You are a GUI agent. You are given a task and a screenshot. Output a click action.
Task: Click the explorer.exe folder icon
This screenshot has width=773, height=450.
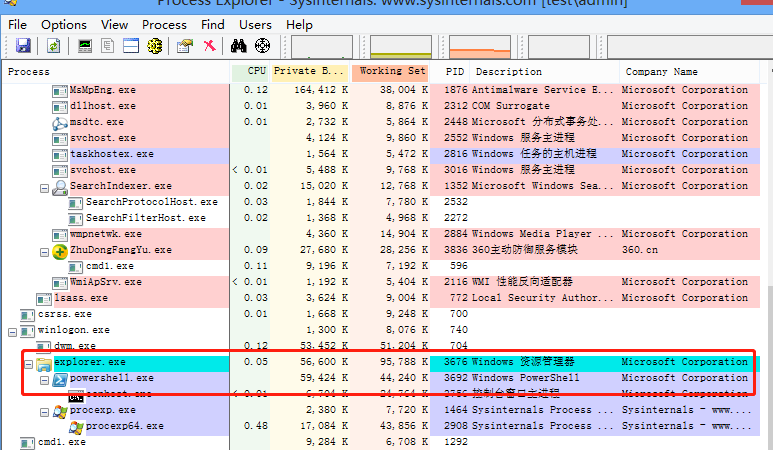tap(44, 364)
